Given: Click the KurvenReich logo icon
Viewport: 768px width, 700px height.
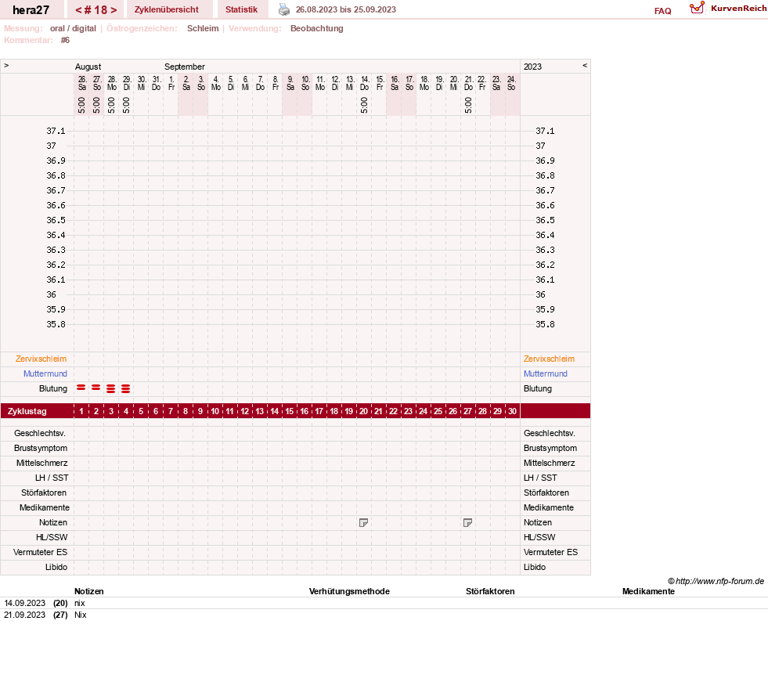Looking at the screenshot, I should (697, 8).
